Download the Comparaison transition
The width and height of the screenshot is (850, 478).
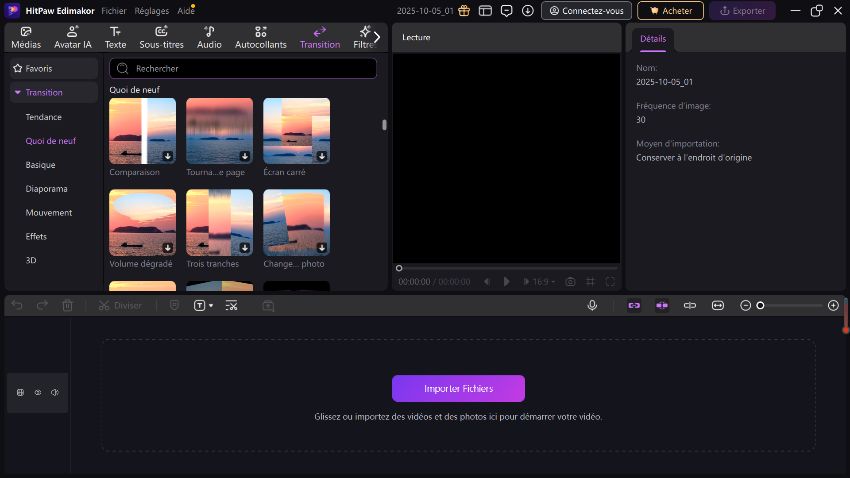(168, 156)
